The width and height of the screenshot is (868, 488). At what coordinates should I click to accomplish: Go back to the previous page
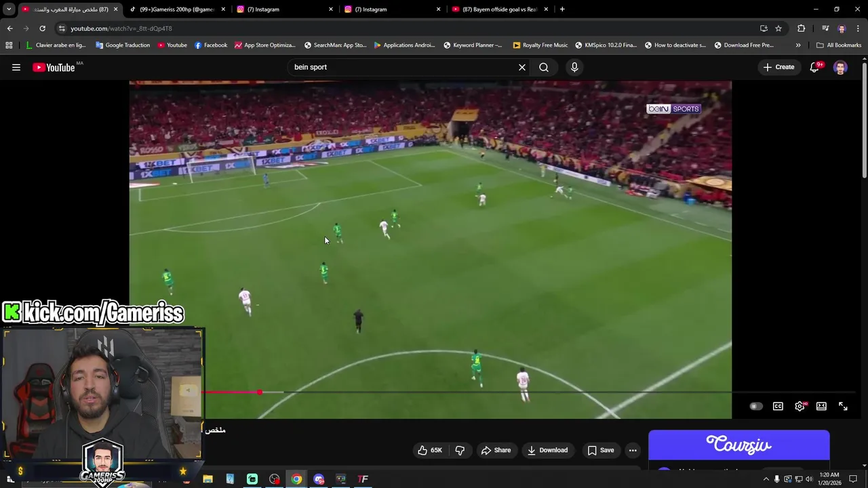pyautogui.click(x=9, y=28)
